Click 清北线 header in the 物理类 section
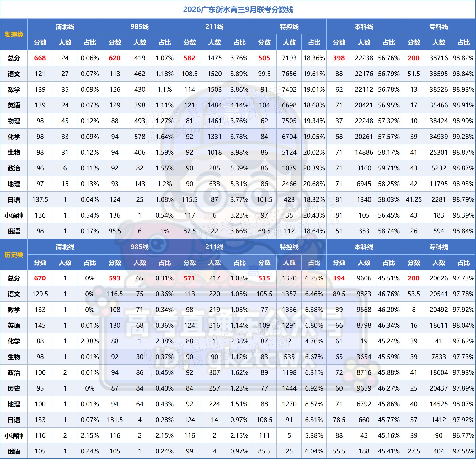 pyautogui.click(x=65, y=27)
